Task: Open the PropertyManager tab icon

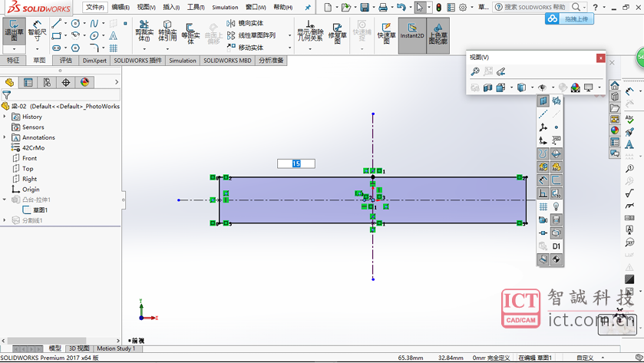Action: pyautogui.click(x=28, y=83)
